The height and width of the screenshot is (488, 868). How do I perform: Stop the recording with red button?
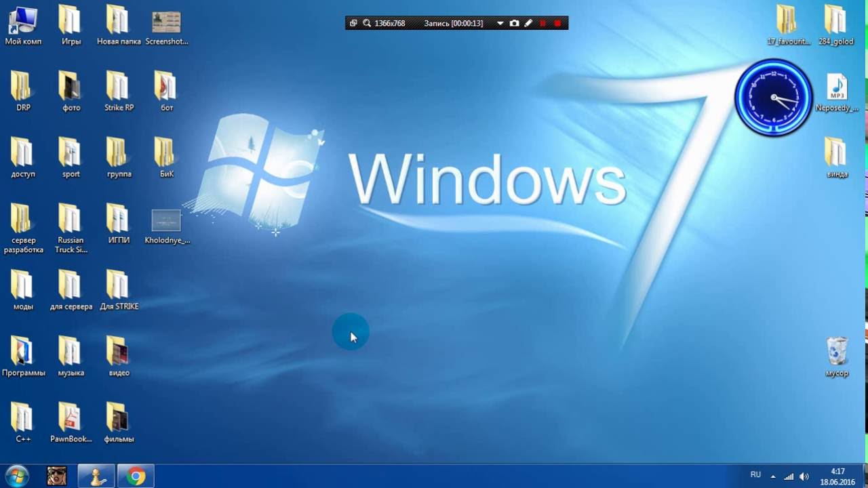[x=557, y=23]
